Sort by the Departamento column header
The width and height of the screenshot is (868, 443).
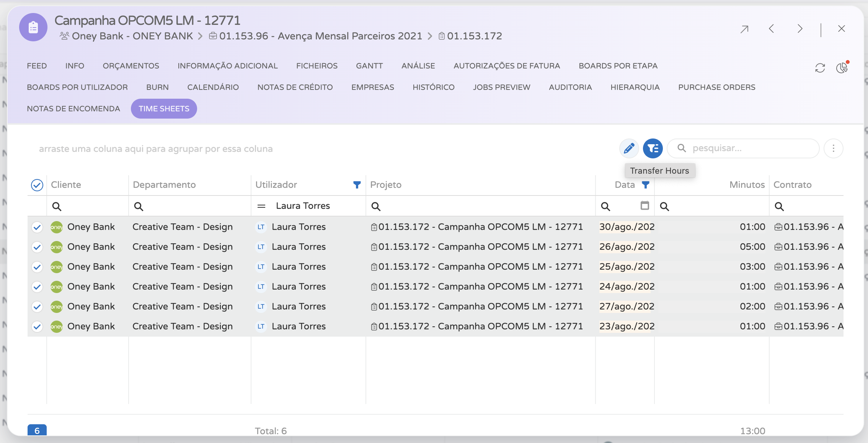164,185
